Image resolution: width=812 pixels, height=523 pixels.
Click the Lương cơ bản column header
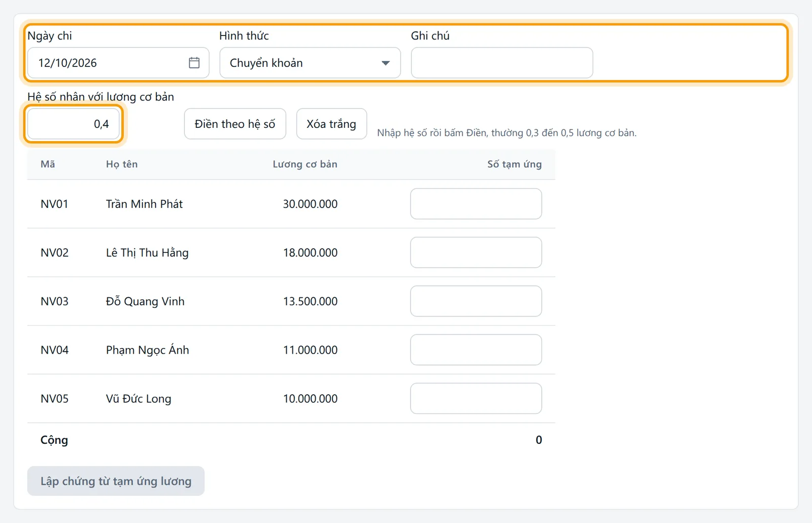305,164
